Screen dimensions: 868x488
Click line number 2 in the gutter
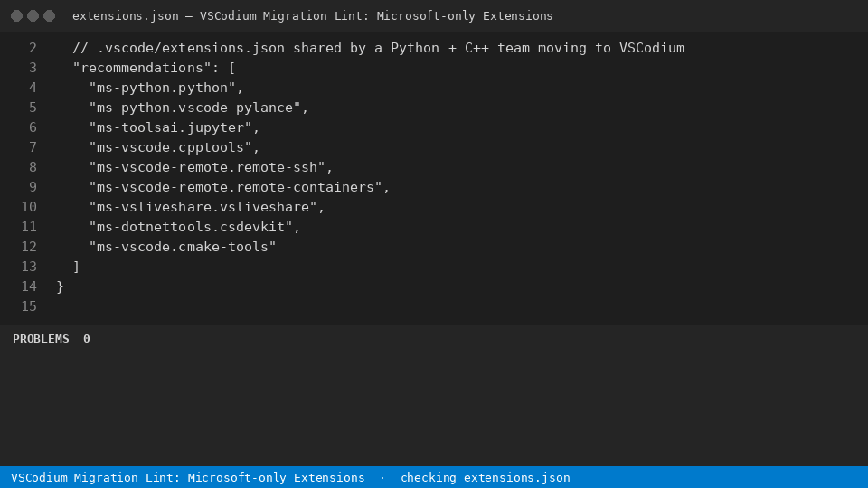coord(33,48)
